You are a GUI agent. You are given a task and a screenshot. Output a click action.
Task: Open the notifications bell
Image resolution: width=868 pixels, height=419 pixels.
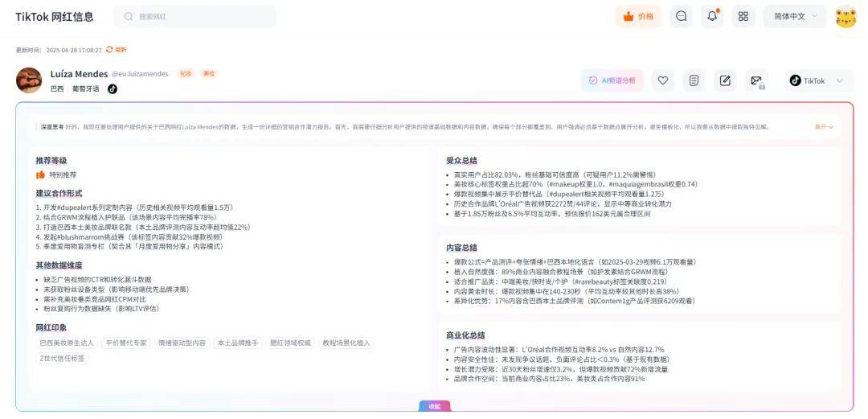click(x=712, y=16)
